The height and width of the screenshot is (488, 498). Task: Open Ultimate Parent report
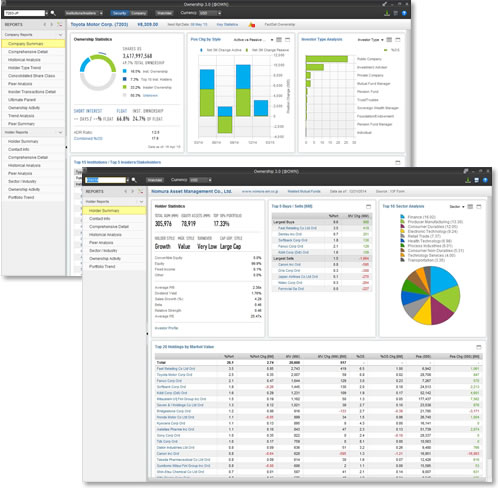pyautogui.click(x=22, y=100)
